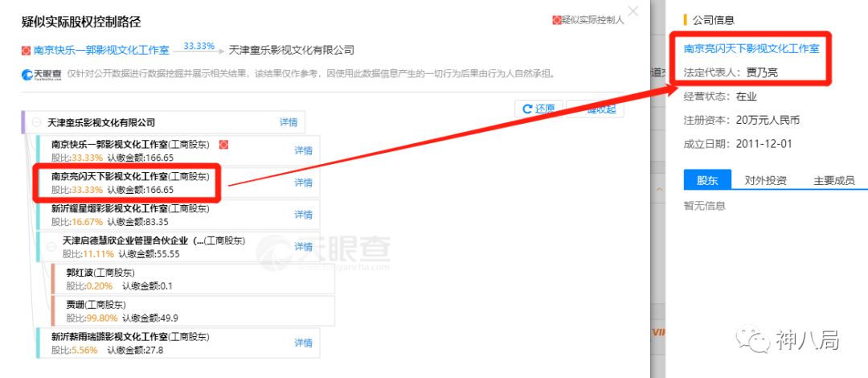Select 新沂紫雨瑞璐影视文化工作室 shareholder row
Viewport: 868px width, 378px height.
178,343
